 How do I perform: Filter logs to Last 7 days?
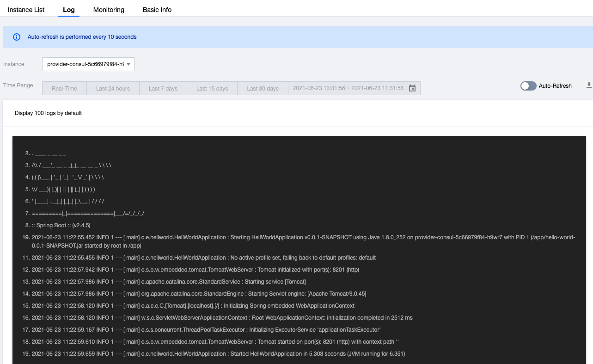pyautogui.click(x=163, y=89)
